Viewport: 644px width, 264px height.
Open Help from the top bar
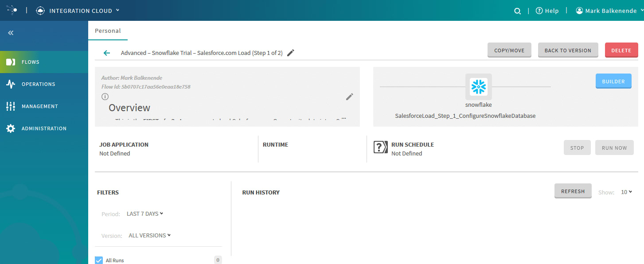click(547, 10)
